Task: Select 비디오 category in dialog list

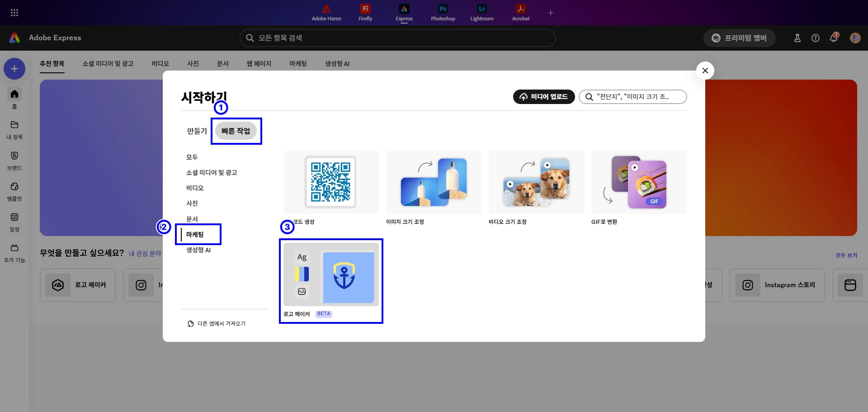Action: [195, 188]
